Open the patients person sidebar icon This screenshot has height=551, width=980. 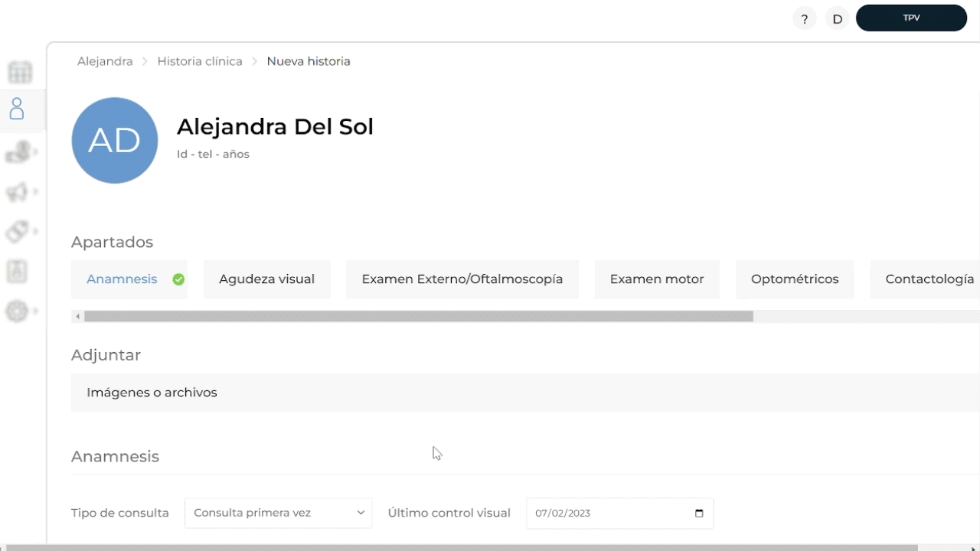17,109
